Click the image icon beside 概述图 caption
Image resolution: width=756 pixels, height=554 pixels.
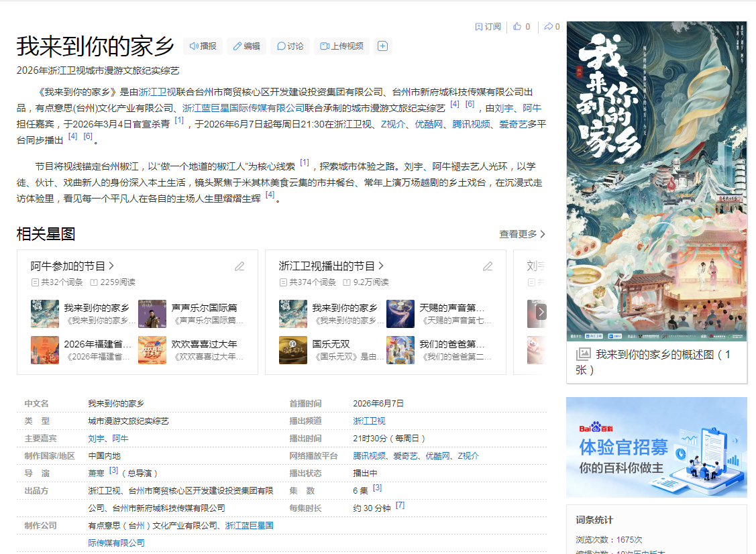point(584,354)
